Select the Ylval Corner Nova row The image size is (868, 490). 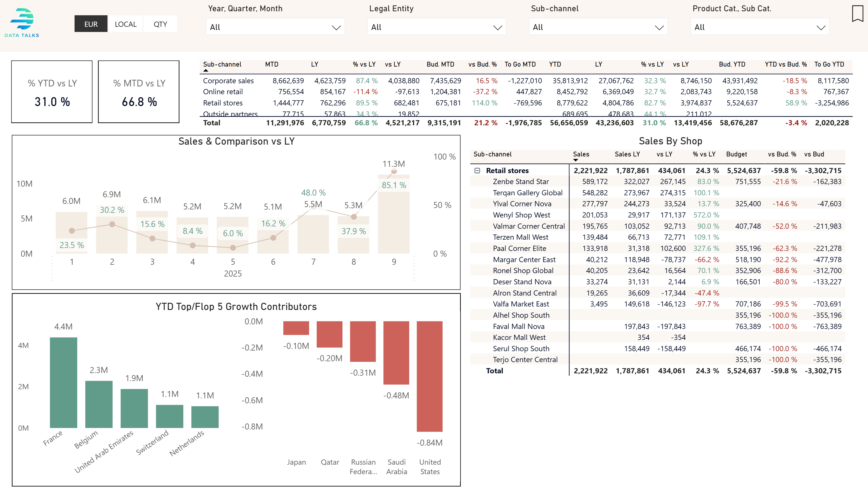click(657, 204)
